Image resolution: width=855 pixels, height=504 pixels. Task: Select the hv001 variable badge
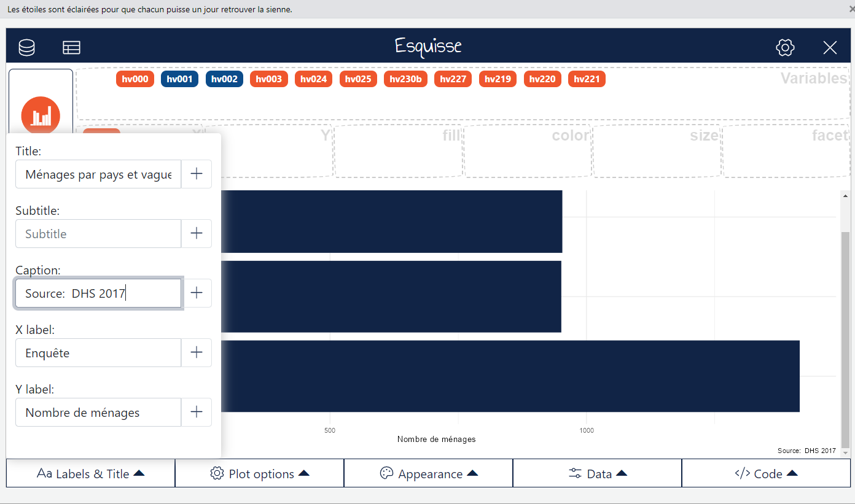(179, 79)
